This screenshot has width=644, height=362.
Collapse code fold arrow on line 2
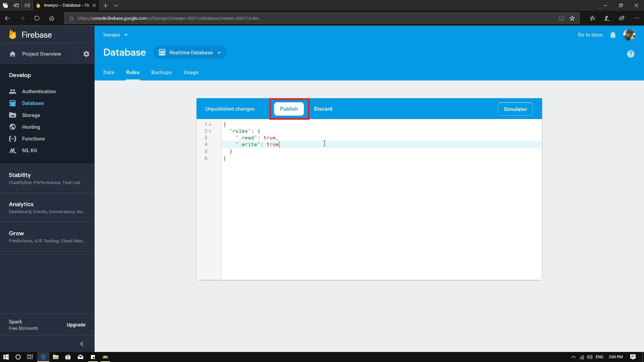(210, 131)
